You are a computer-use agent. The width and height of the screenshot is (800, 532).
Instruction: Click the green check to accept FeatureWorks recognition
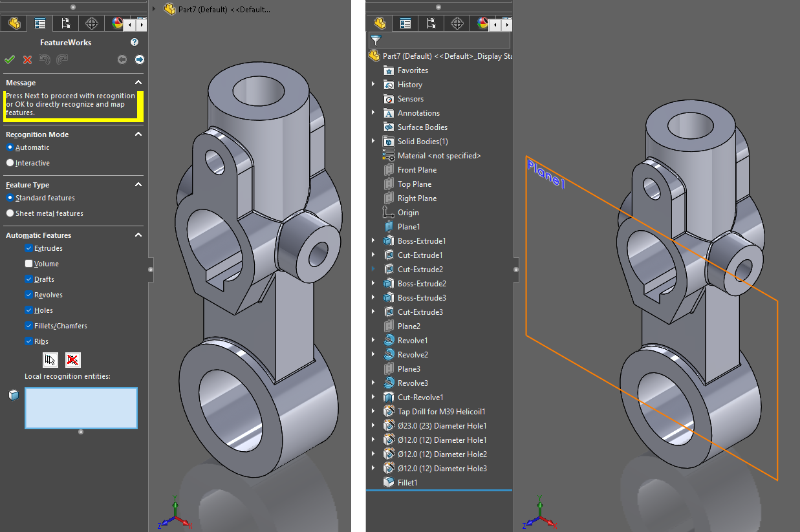tap(9, 59)
